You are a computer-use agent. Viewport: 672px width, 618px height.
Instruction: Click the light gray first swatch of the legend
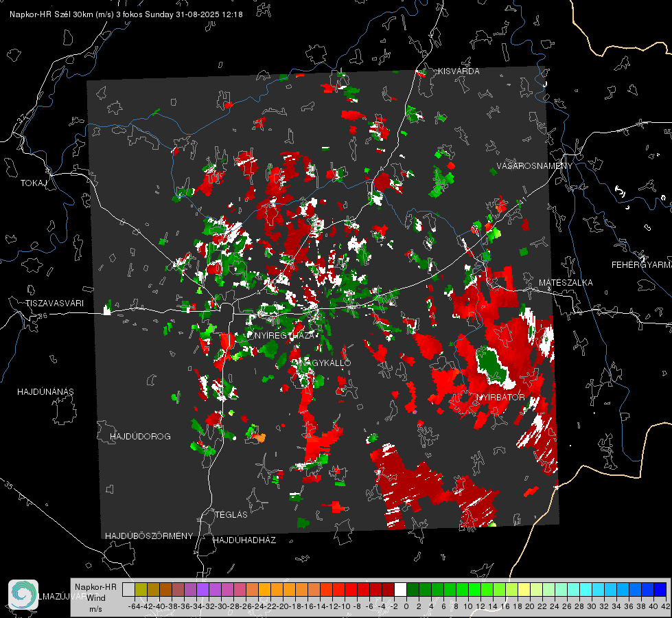coord(128,589)
